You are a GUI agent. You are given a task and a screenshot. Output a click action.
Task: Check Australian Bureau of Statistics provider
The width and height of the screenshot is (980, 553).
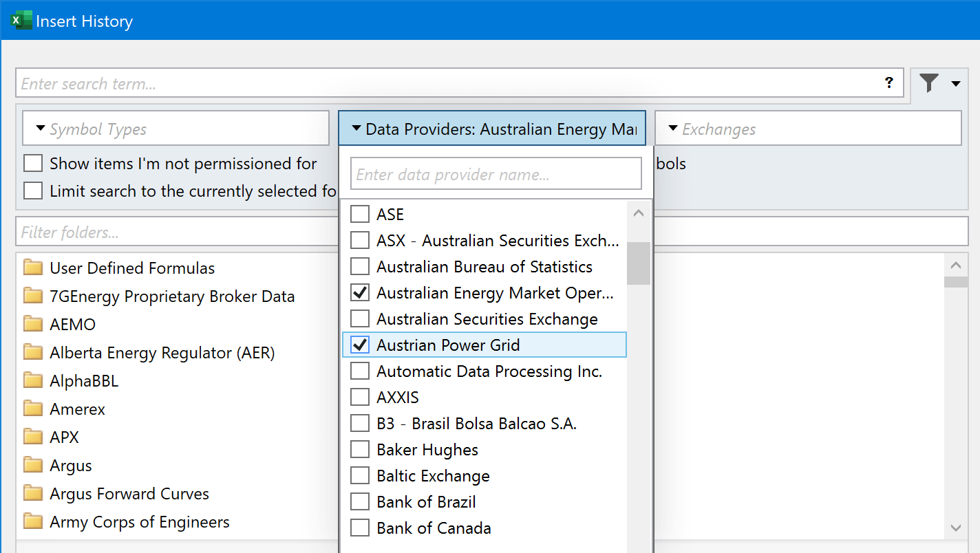[360, 267]
